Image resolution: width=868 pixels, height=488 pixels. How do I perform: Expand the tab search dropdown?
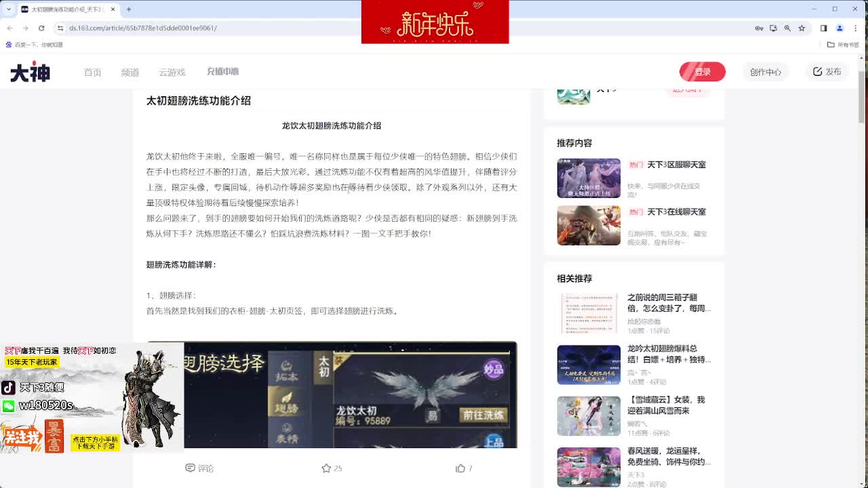point(7,9)
